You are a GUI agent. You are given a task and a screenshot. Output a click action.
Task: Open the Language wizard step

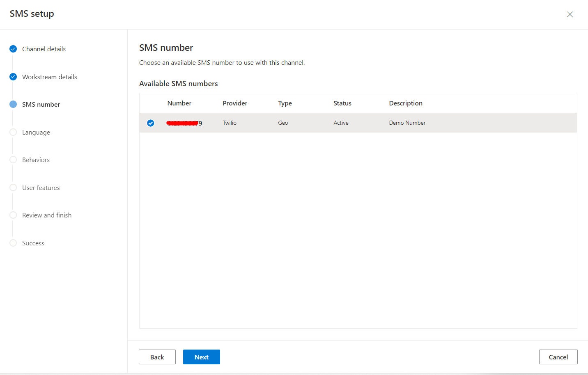(x=36, y=132)
